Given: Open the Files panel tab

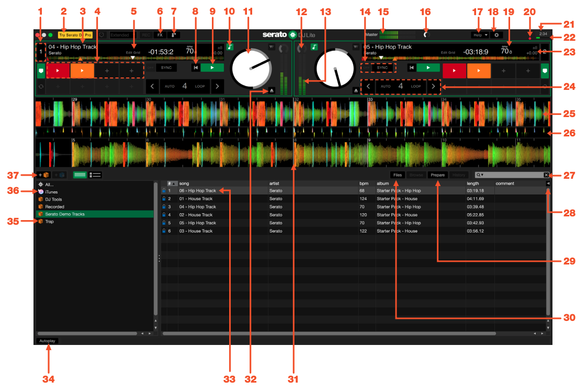Looking at the screenshot, I should click(x=398, y=175).
